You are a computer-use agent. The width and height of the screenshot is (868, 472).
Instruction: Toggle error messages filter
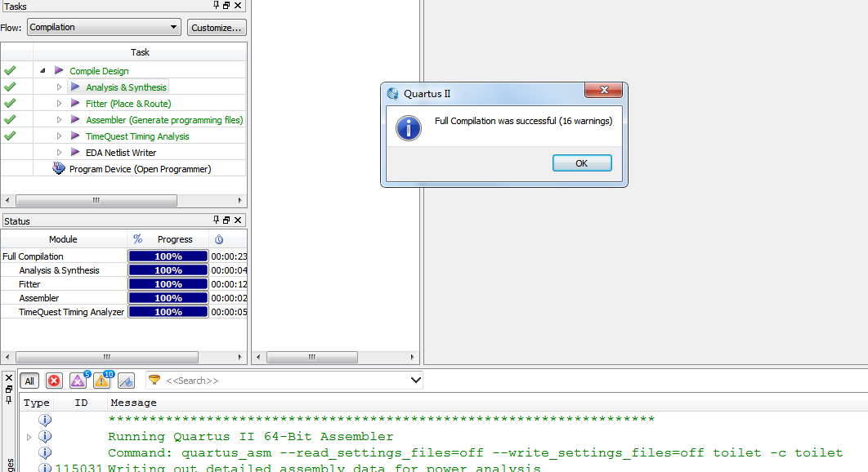54,381
